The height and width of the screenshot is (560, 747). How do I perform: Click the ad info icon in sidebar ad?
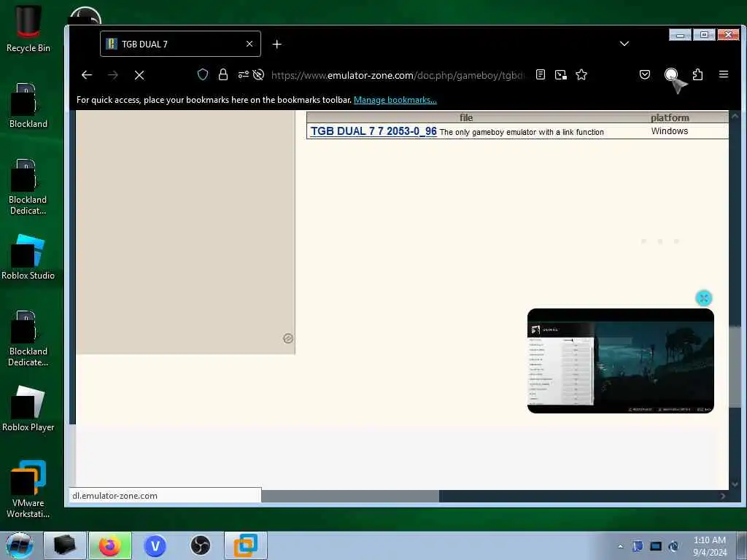click(287, 338)
